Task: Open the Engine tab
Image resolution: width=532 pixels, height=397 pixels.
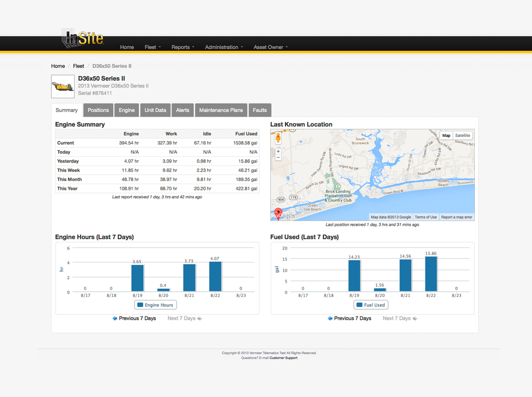Action: coord(127,110)
